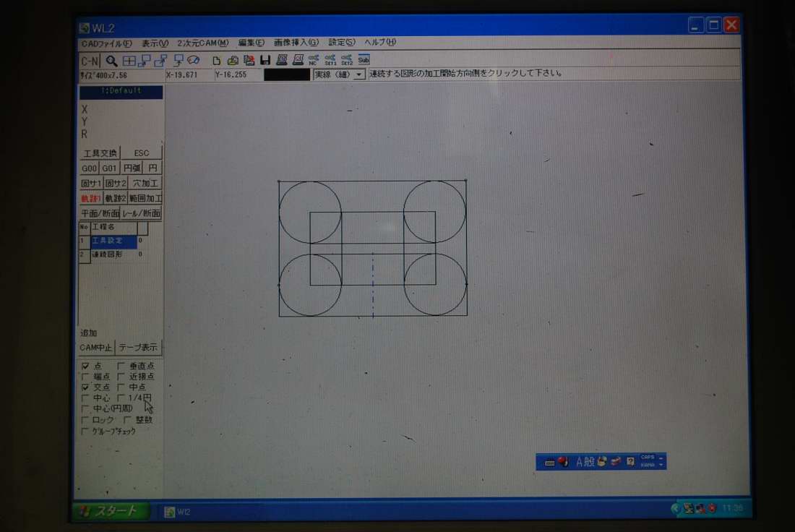This screenshot has height=532, width=795.
Task: Click the 工程名 column header
Action: tap(113, 227)
